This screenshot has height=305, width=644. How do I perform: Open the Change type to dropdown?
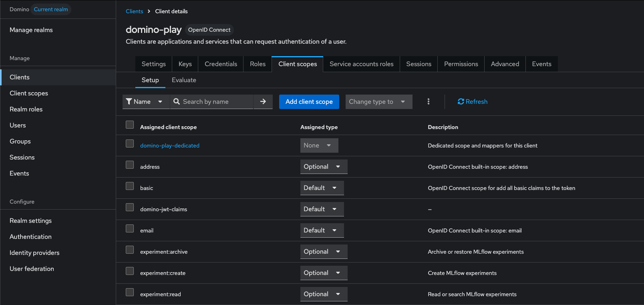pyautogui.click(x=379, y=102)
